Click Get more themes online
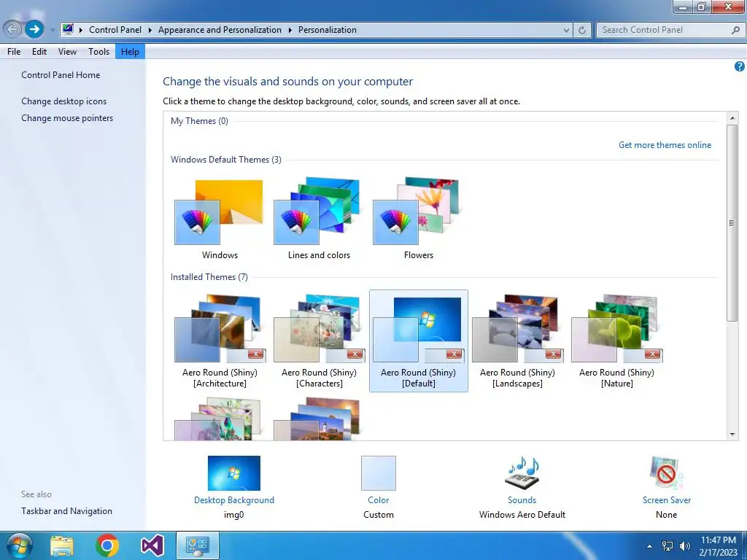 pyautogui.click(x=665, y=145)
